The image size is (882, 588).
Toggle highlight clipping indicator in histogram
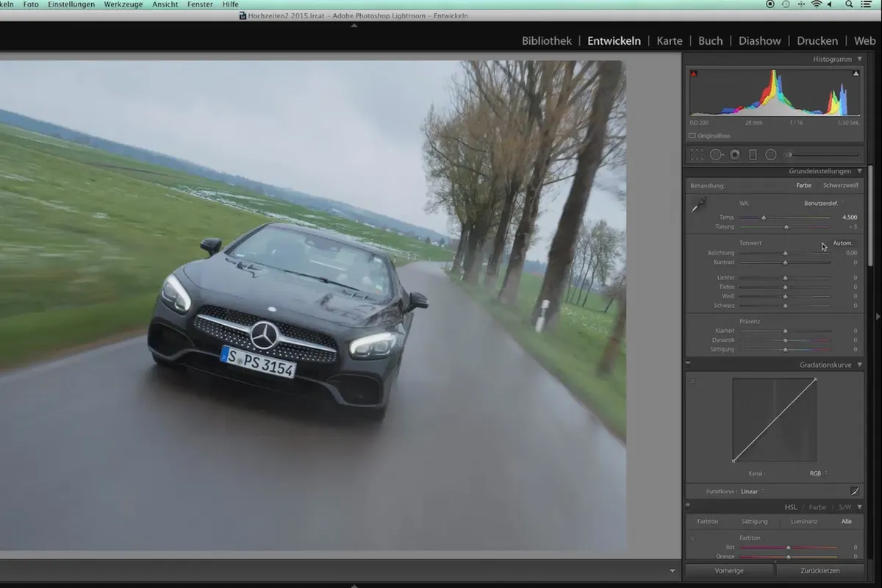(856, 73)
